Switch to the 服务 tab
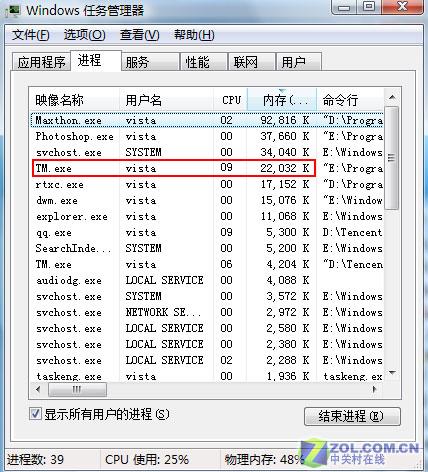Viewport: 428px width, 472px height. [x=151, y=62]
